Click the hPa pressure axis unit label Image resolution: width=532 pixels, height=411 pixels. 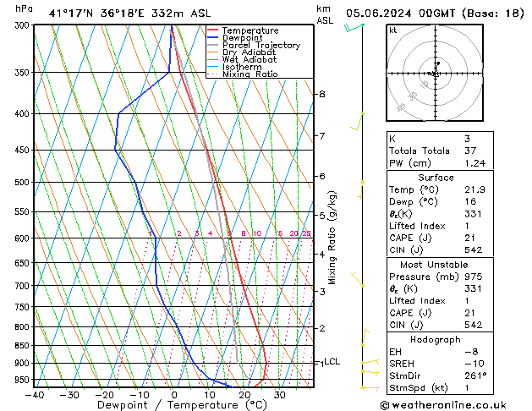point(24,8)
